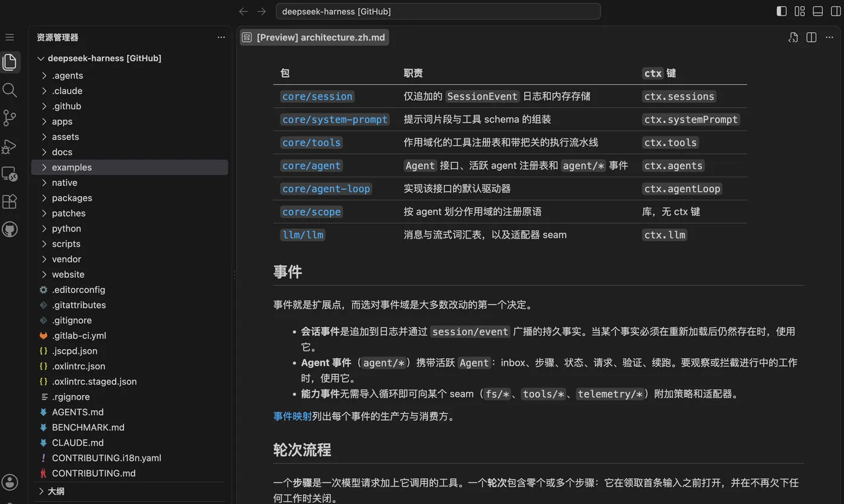Click the AGENTS.md markdown icon
844x504 pixels.
(x=43, y=412)
